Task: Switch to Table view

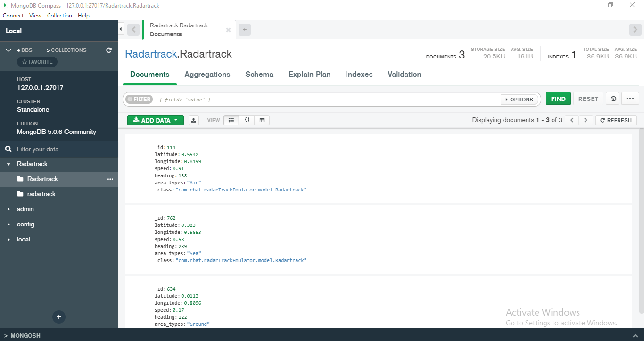Action: [x=262, y=120]
